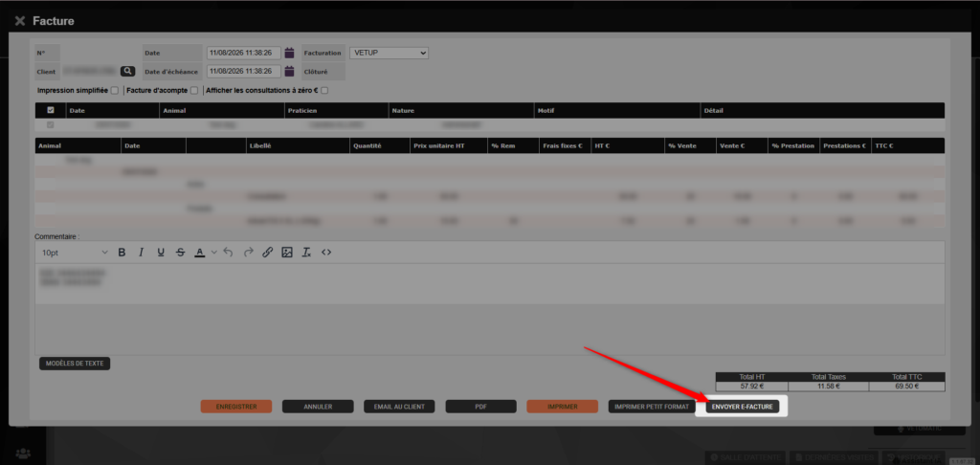Image resolution: width=980 pixels, height=465 pixels.
Task: Insert an image into the comment
Action: click(287, 253)
